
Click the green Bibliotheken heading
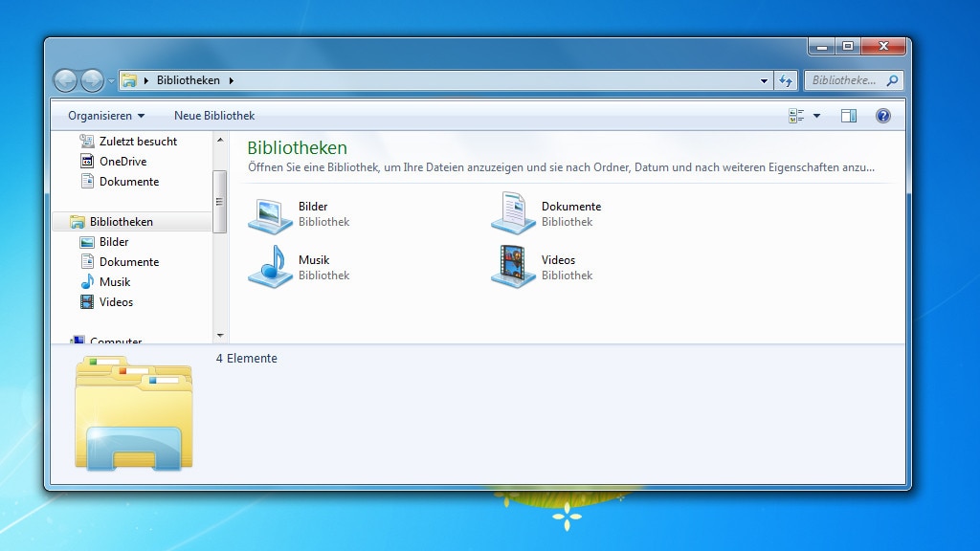[x=297, y=148]
